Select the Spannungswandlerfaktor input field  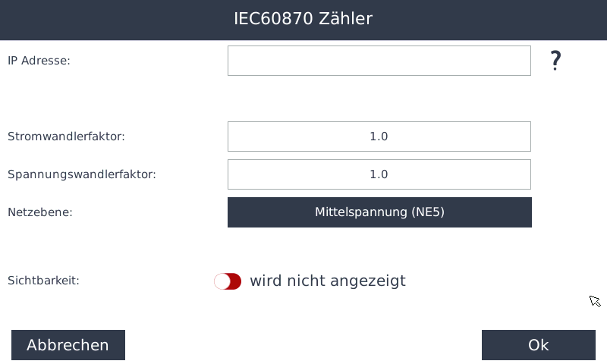tap(379, 174)
